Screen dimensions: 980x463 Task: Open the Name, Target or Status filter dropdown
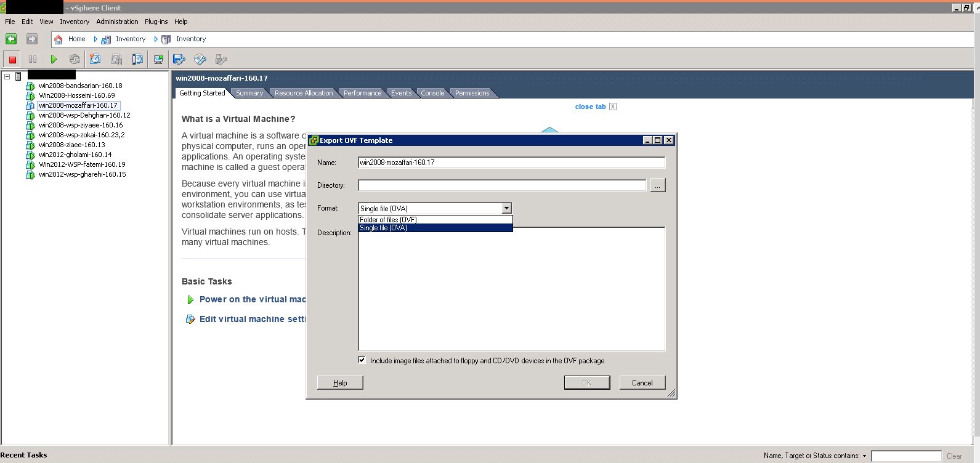pyautogui.click(x=864, y=456)
